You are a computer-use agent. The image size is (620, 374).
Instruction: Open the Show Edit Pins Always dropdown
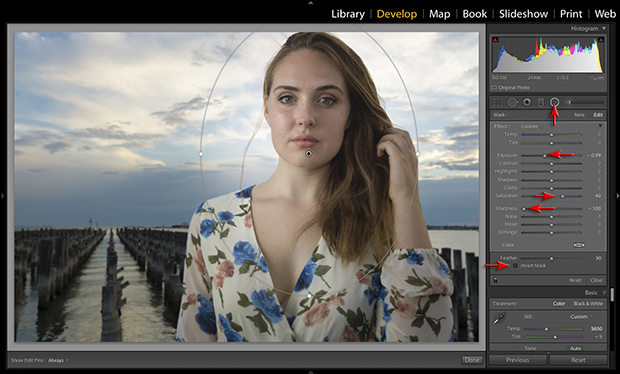click(x=58, y=360)
